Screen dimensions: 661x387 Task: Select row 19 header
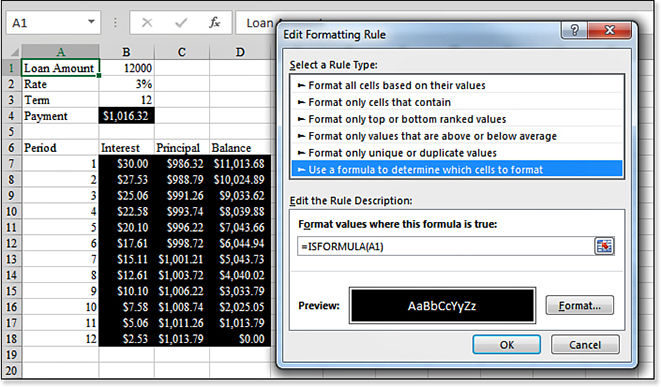click(x=11, y=355)
